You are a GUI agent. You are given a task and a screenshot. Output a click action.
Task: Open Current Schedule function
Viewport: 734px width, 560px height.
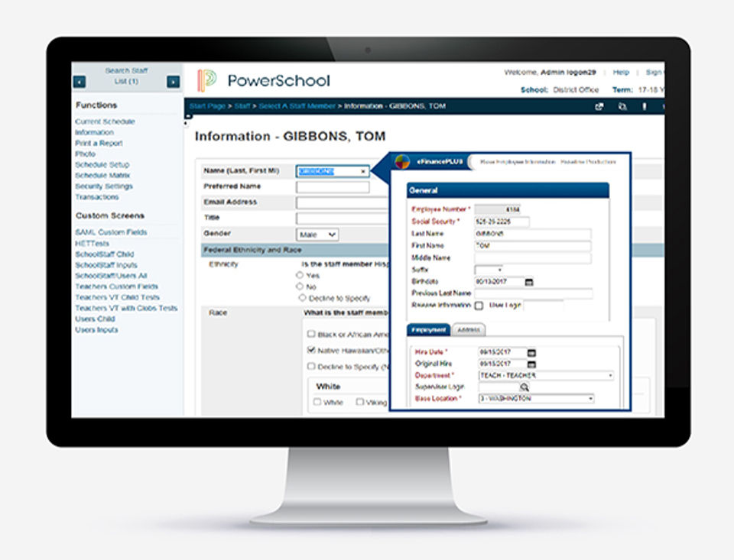click(105, 121)
